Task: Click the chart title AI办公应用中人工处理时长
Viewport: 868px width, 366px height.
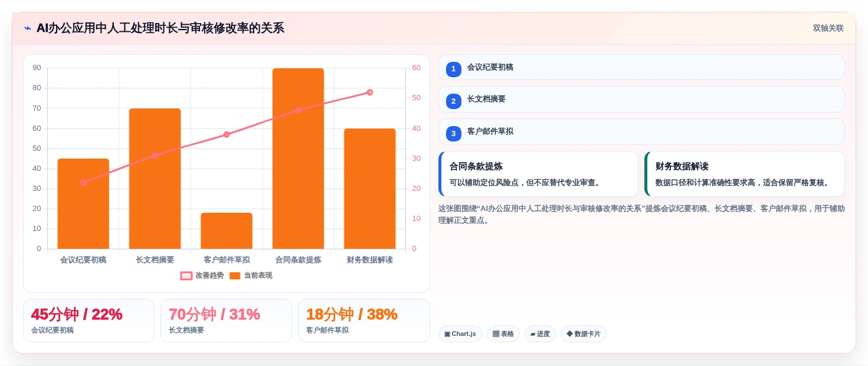Action: pyautogui.click(x=161, y=28)
